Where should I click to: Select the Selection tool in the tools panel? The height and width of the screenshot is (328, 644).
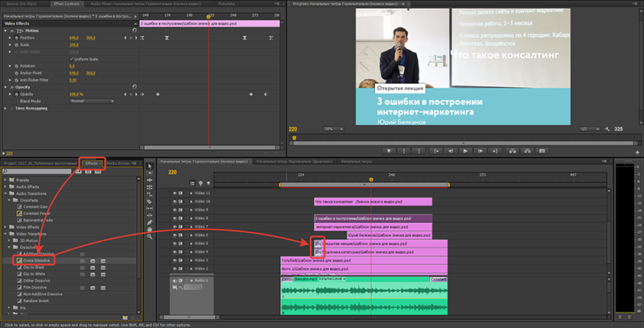tap(151, 166)
